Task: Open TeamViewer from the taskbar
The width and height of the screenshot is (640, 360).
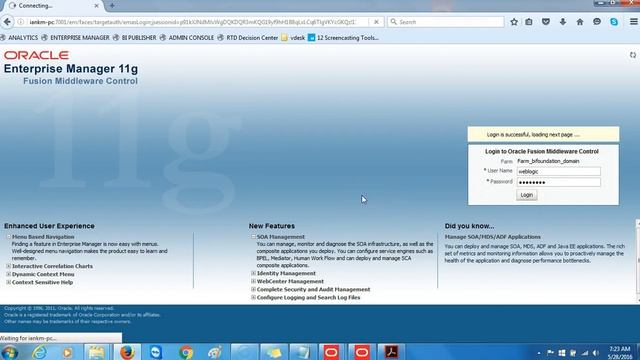Action: pyautogui.click(x=156, y=352)
